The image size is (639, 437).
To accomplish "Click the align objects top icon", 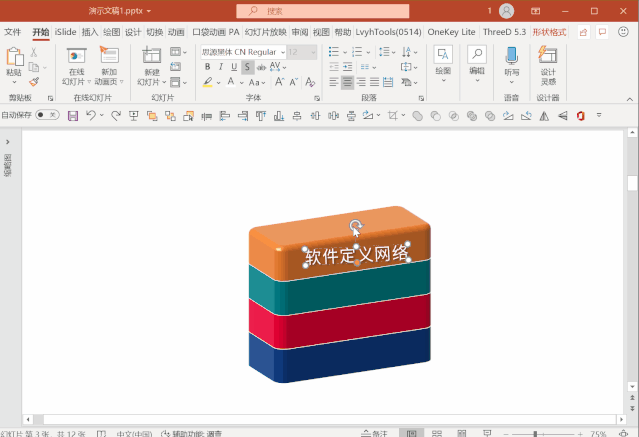I will pyautogui.click(x=261, y=116).
